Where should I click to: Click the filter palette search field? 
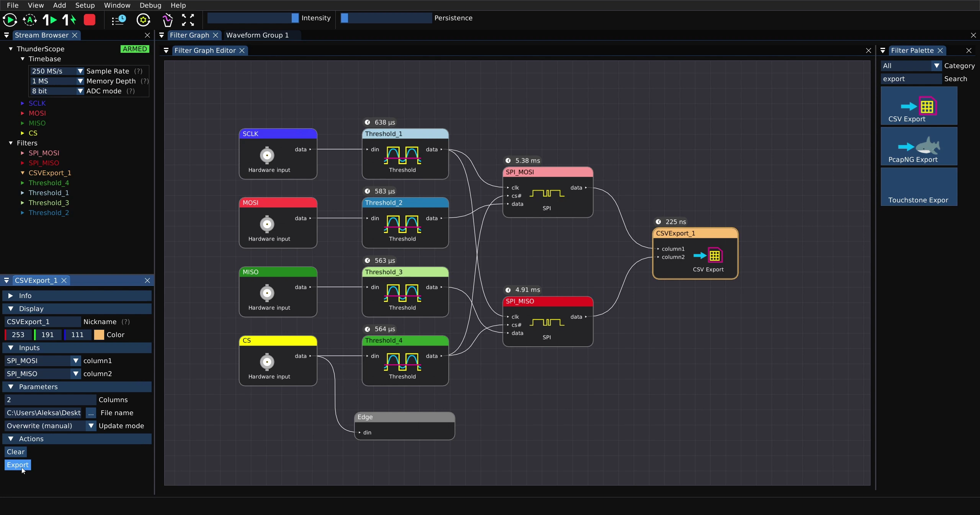[911, 79]
